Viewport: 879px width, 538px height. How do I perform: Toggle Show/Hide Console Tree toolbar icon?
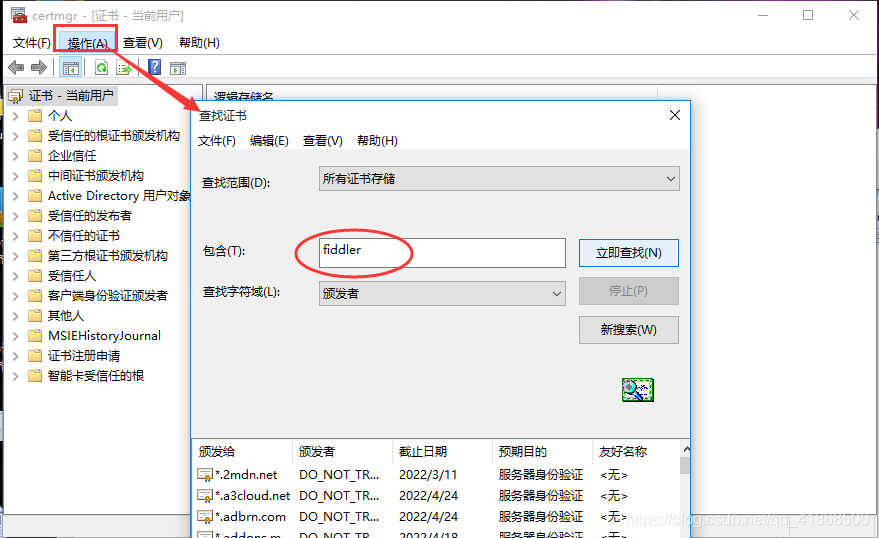71,68
